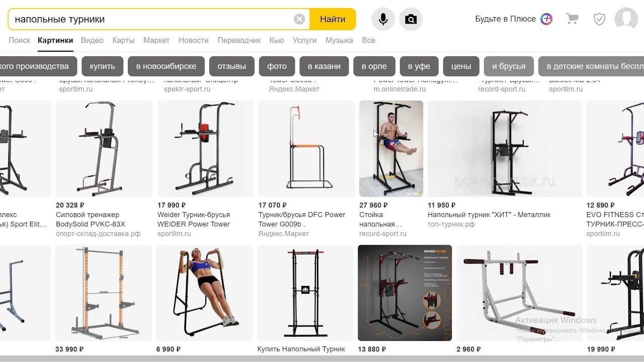Open the Weider Power Tower thumbnail

[205, 149]
